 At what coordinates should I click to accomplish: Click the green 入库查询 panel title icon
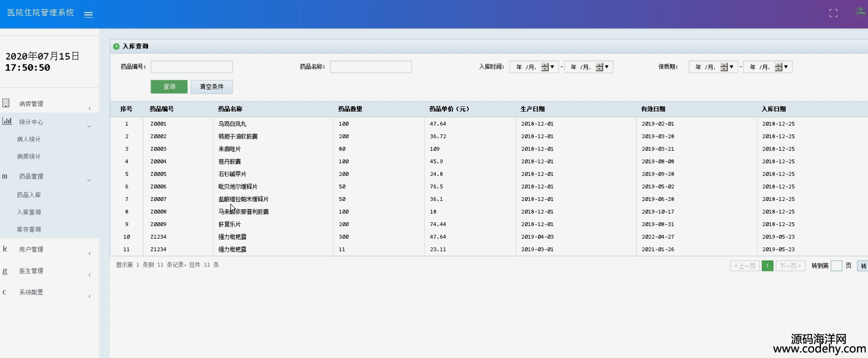coord(116,46)
